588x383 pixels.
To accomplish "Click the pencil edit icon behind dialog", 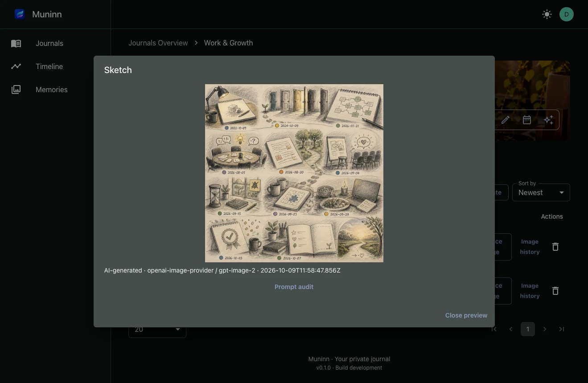I will 506,120.
